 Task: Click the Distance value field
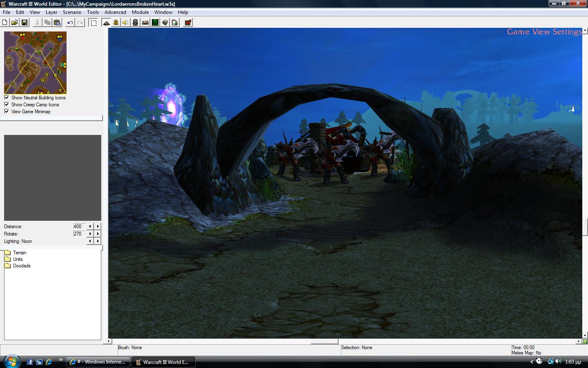[x=79, y=226]
